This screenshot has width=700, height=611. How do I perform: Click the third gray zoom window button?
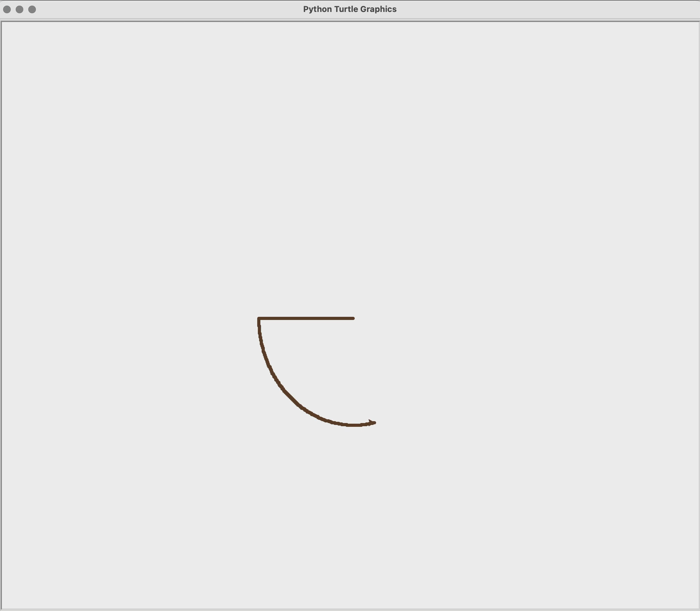(x=32, y=9)
